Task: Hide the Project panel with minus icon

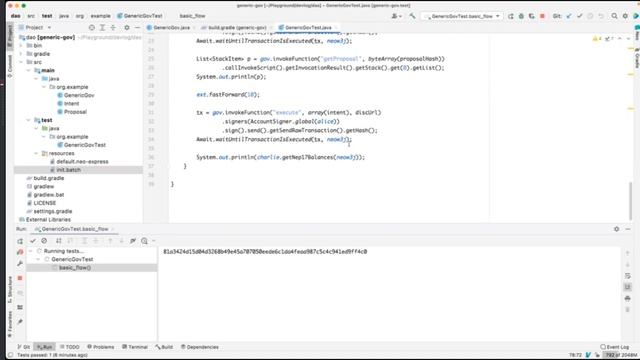Action: (x=138, y=27)
